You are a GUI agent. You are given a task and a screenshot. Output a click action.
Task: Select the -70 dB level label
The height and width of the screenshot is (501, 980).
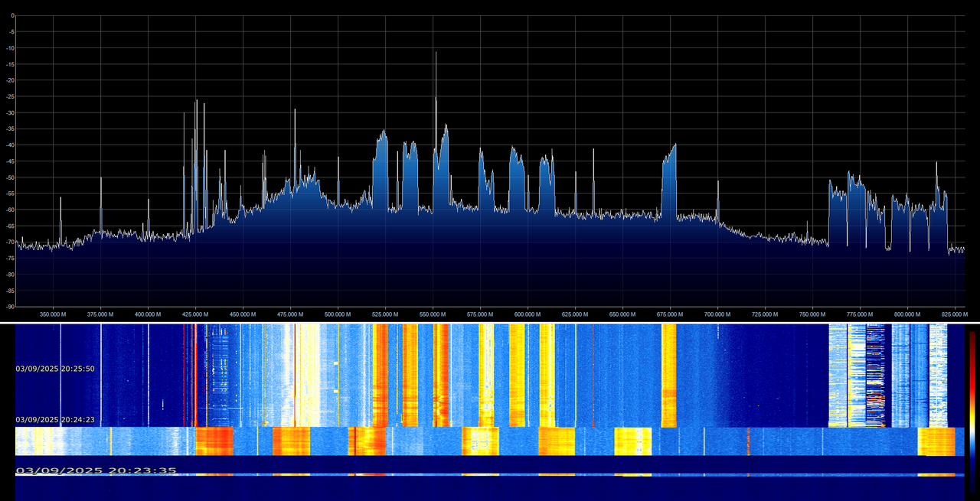pos(10,242)
